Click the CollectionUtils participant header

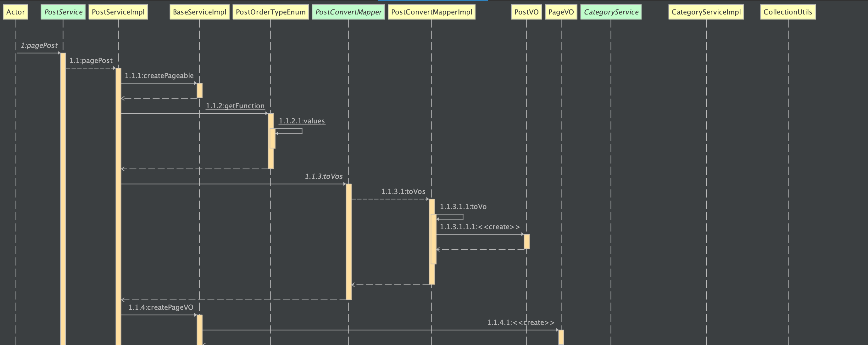point(788,12)
